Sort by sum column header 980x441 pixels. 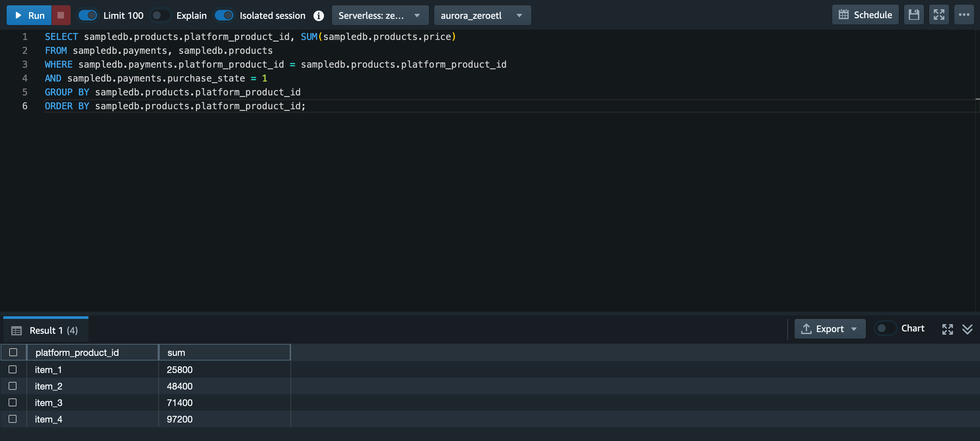224,352
